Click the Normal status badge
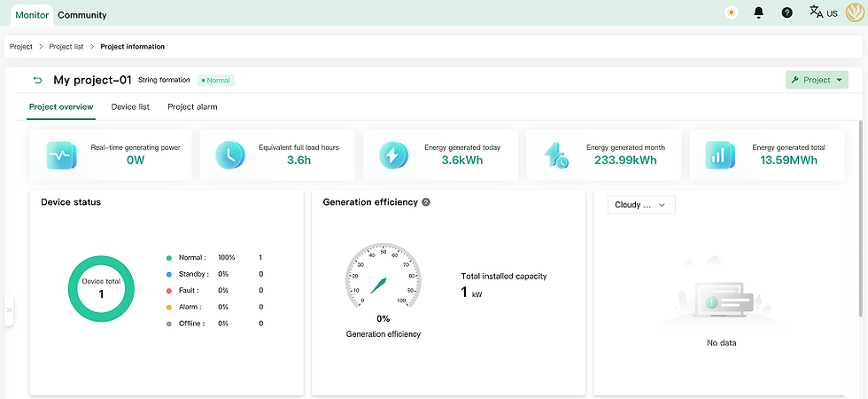Viewport: 868px width, 399px height. [215, 81]
